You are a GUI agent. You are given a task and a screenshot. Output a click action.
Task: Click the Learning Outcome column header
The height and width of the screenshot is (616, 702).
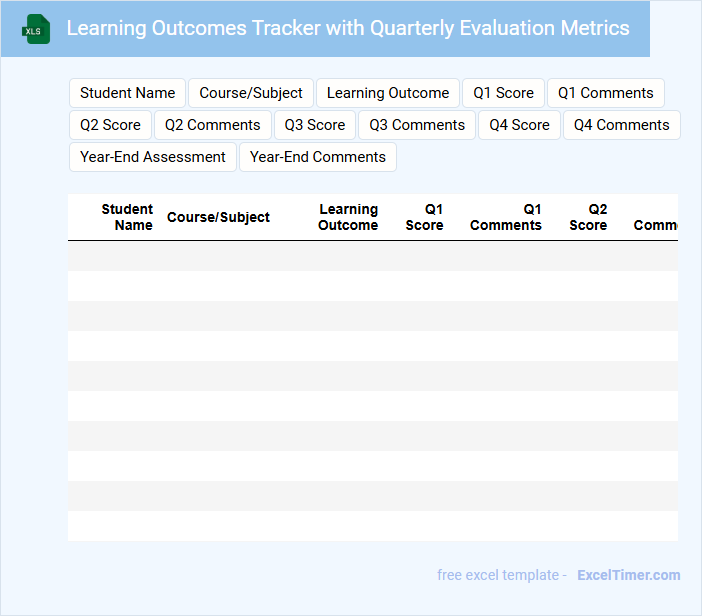tap(348, 217)
